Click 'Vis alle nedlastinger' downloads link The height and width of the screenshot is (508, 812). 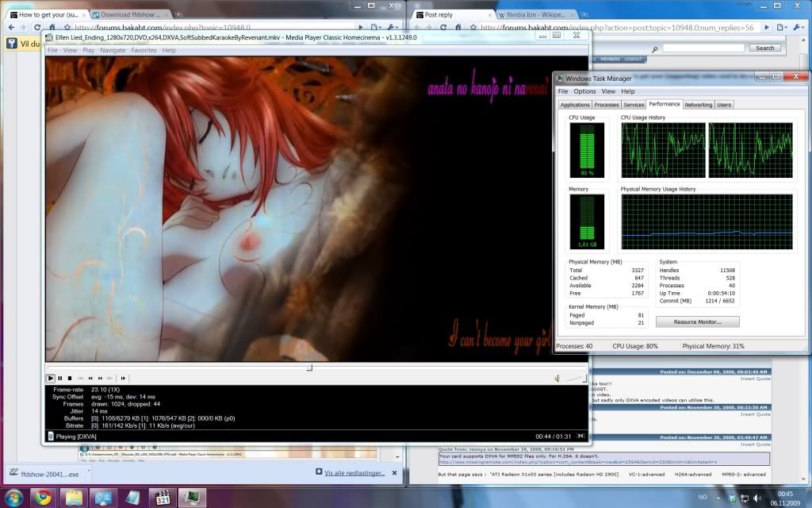(354, 472)
